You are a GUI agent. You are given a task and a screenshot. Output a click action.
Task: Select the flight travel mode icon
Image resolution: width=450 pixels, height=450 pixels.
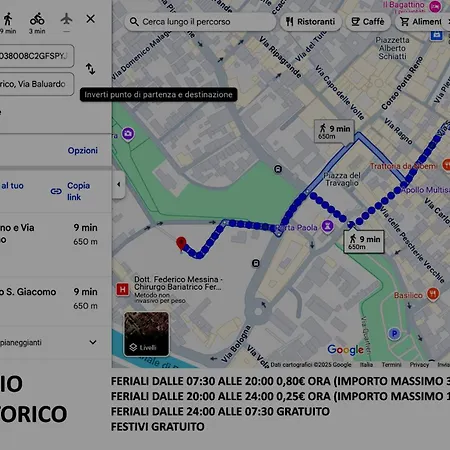(66, 19)
